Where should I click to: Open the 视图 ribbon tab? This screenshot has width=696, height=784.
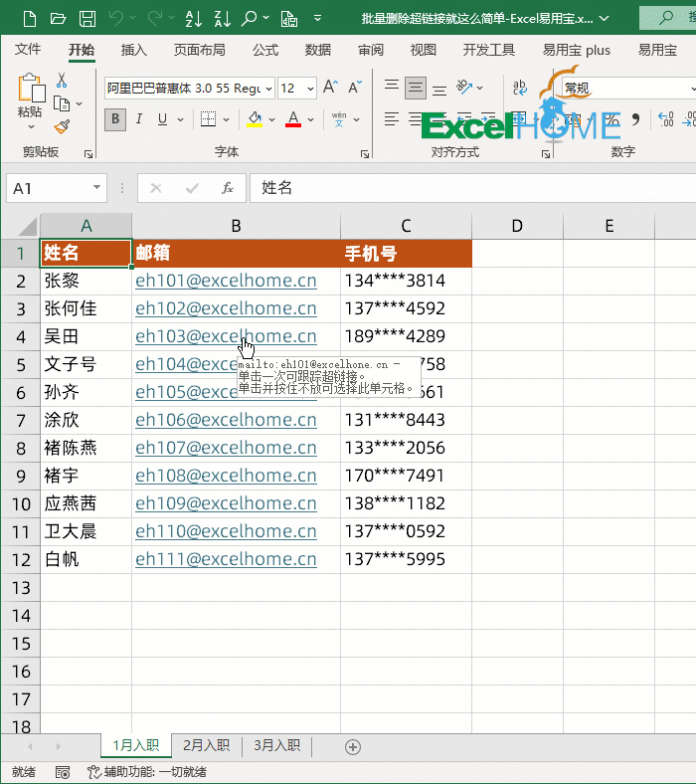tap(424, 50)
